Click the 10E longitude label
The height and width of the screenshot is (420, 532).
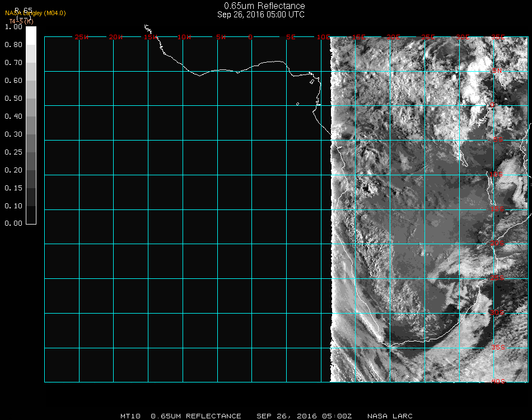tap(323, 37)
